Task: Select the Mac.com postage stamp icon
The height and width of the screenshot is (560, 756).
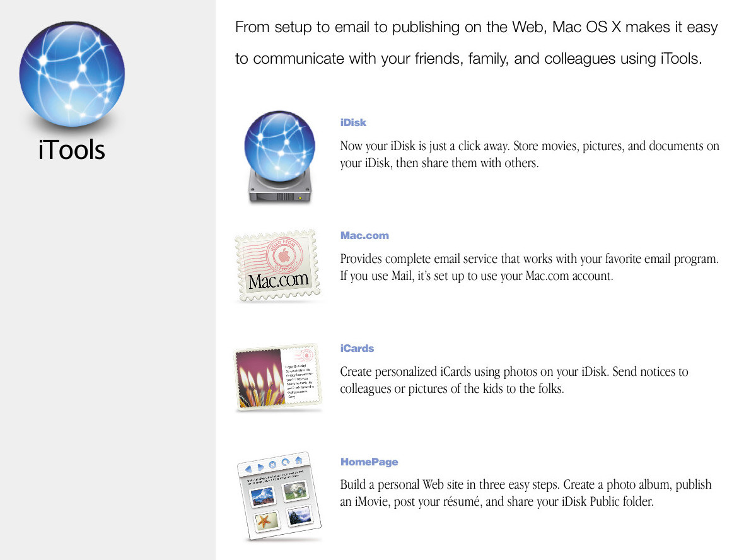Action: 278,265
